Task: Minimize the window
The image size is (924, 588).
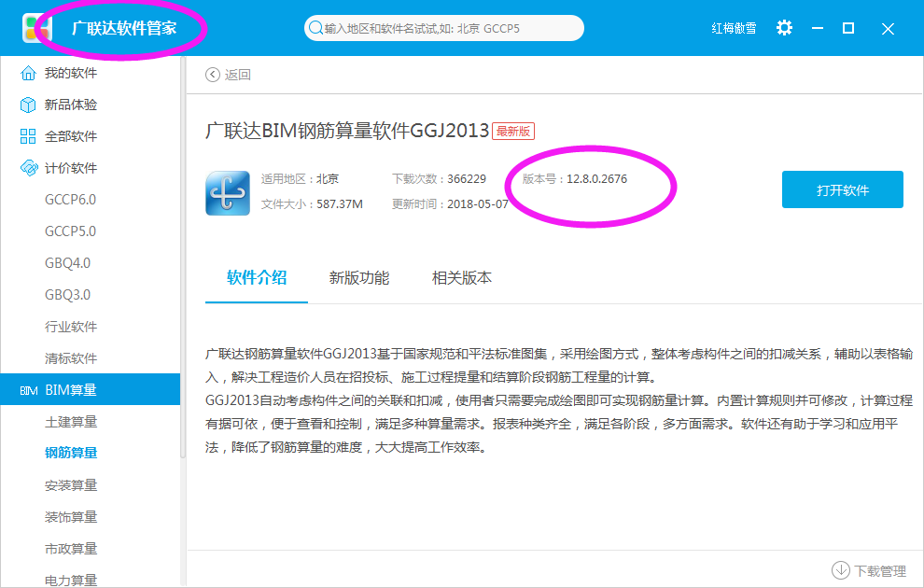Action: 818,28
